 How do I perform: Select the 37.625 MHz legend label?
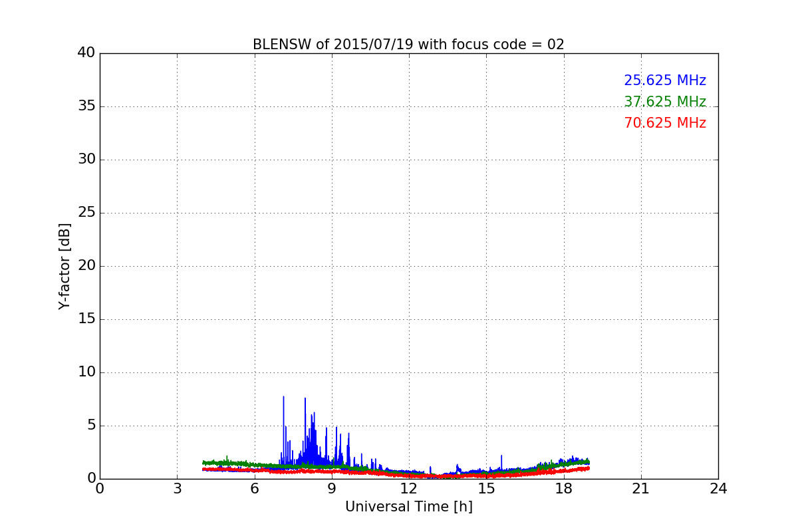pos(665,102)
